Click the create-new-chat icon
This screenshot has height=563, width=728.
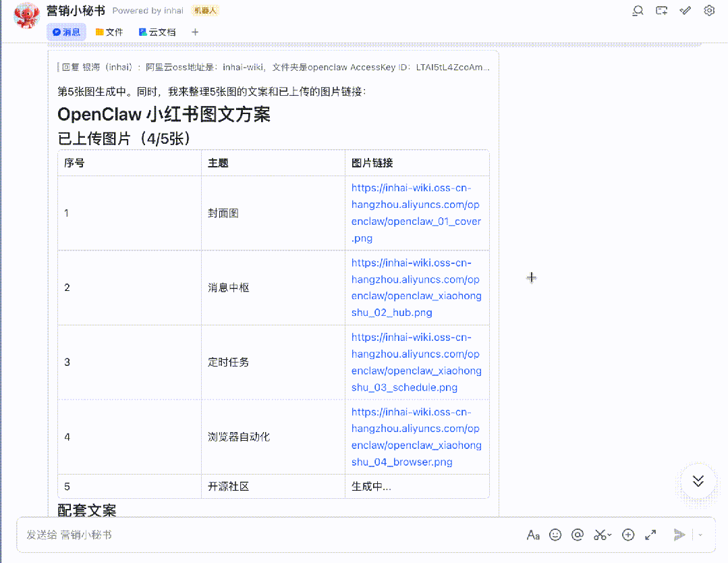click(x=661, y=10)
